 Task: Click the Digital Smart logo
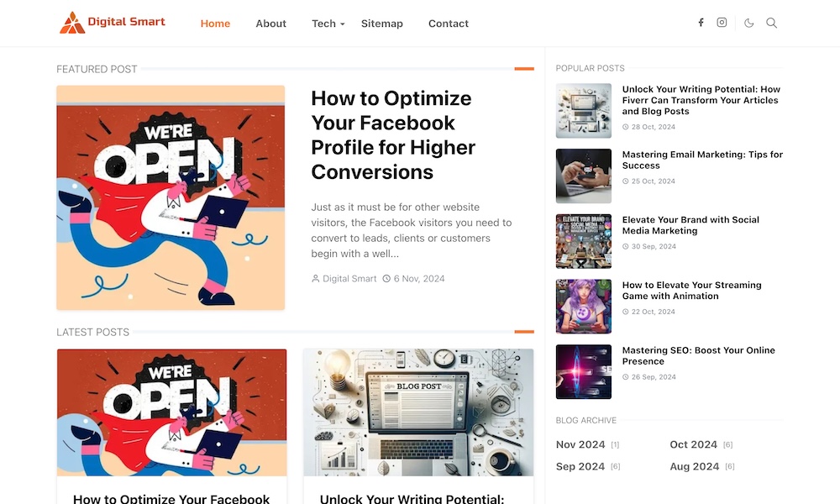pyautogui.click(x=113, y=23)
